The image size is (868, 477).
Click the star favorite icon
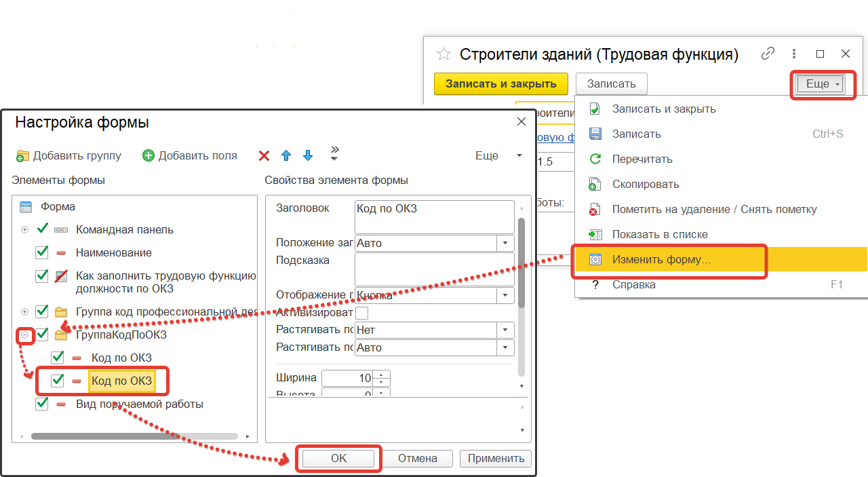pos(443,54)
